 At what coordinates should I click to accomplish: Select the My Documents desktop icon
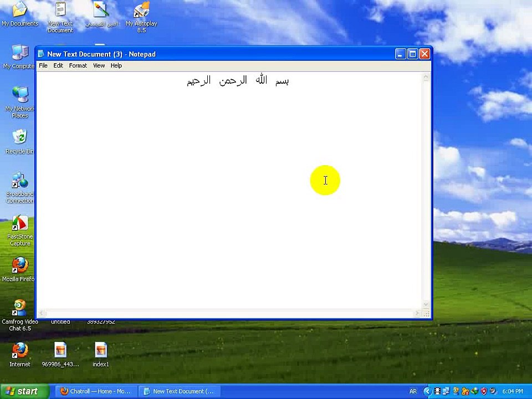pos(20,13)
